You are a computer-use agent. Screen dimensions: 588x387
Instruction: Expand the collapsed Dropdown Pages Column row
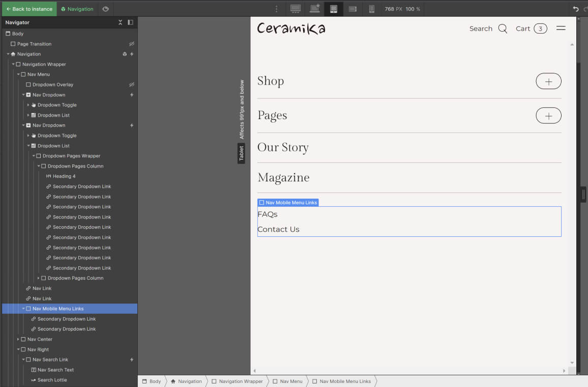38,278
